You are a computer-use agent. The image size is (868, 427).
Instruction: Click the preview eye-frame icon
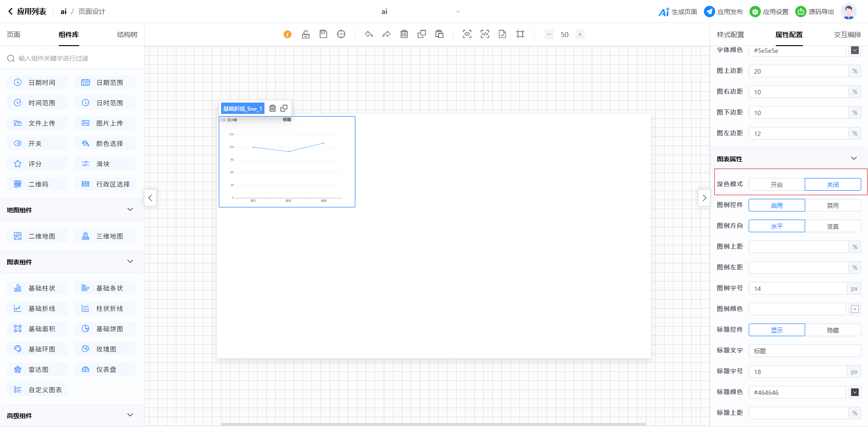point(467,34)
